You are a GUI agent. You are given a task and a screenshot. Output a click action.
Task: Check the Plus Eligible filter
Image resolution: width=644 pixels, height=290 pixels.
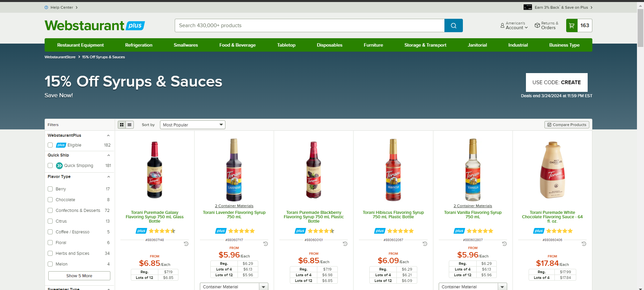50,145
